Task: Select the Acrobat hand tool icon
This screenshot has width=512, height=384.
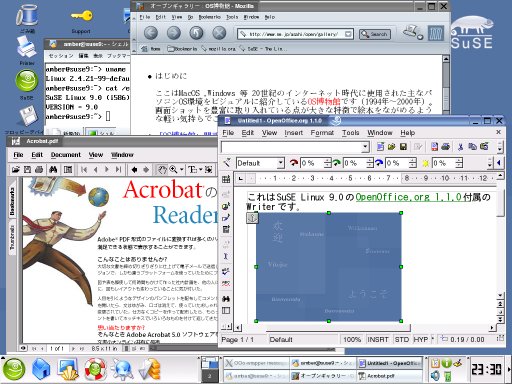Action: pyautogui.click(x=162, y=170)
